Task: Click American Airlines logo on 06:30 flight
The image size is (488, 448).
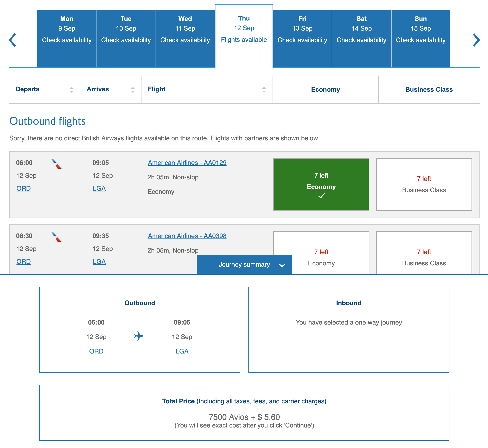Action: pos(57,237)
